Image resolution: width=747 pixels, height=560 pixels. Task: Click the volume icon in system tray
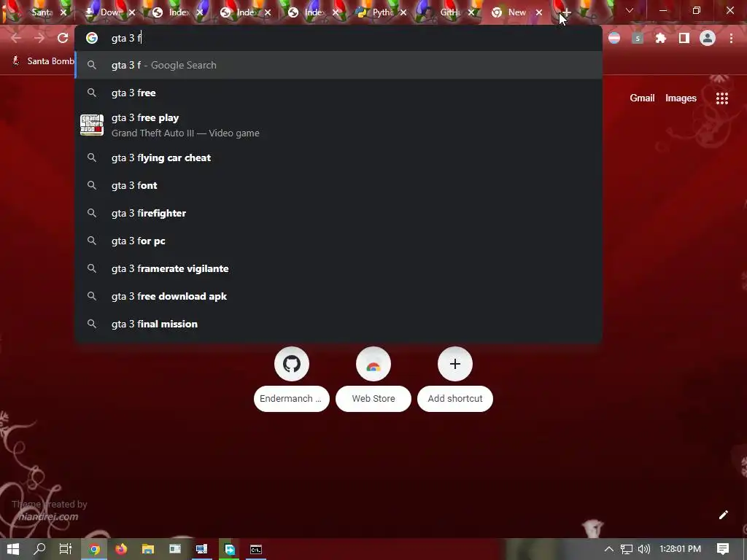point(643,549)
